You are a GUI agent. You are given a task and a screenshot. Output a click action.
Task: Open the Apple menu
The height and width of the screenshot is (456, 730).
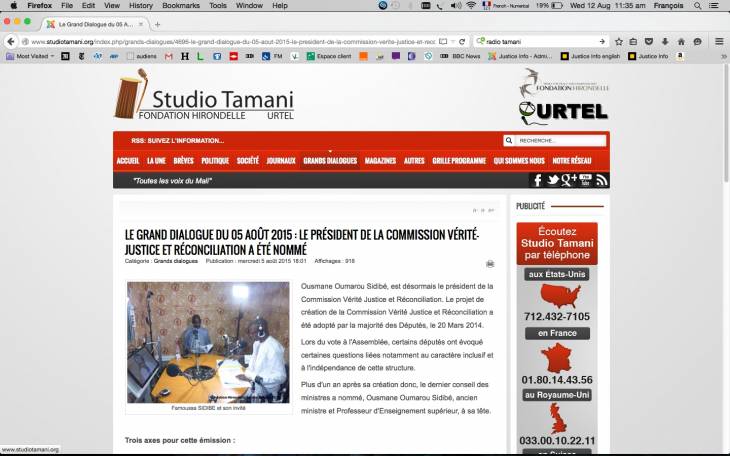point(14,6)
